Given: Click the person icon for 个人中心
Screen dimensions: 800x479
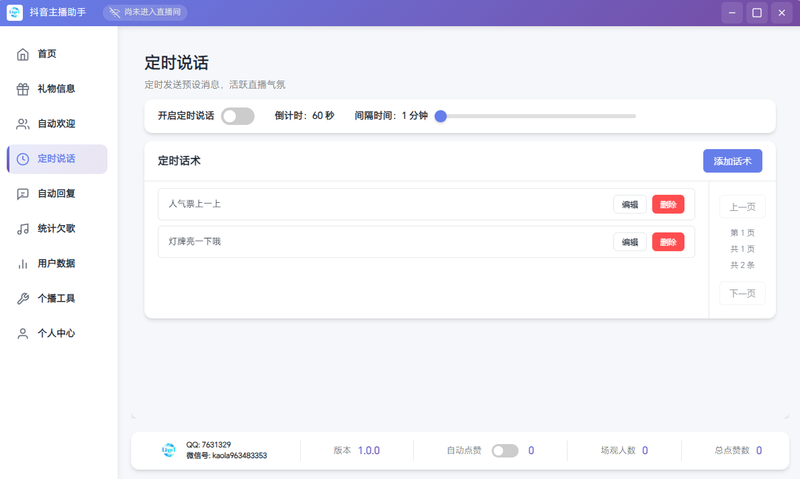Looking at the screenshot, I should (x=23, y=334).
